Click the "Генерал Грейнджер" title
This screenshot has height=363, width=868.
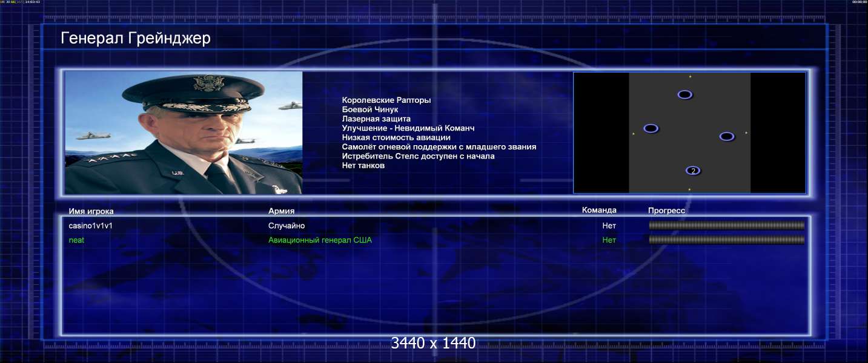click(x=136, y=39)
